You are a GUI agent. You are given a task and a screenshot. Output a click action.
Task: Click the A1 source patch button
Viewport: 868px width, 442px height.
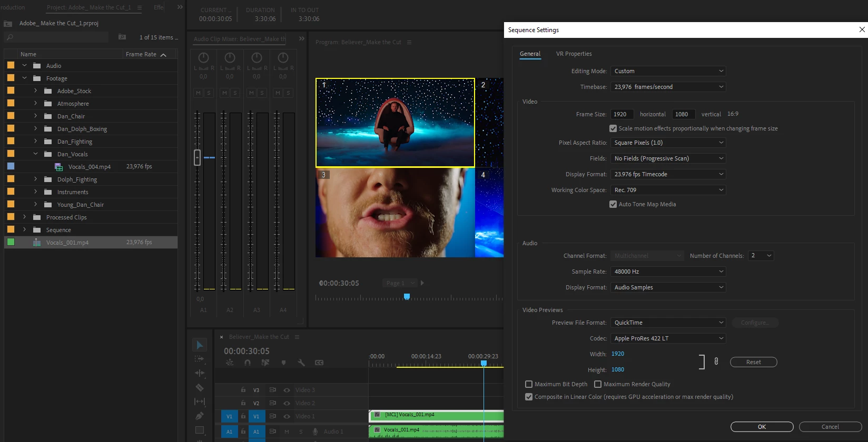click(229, 431)
